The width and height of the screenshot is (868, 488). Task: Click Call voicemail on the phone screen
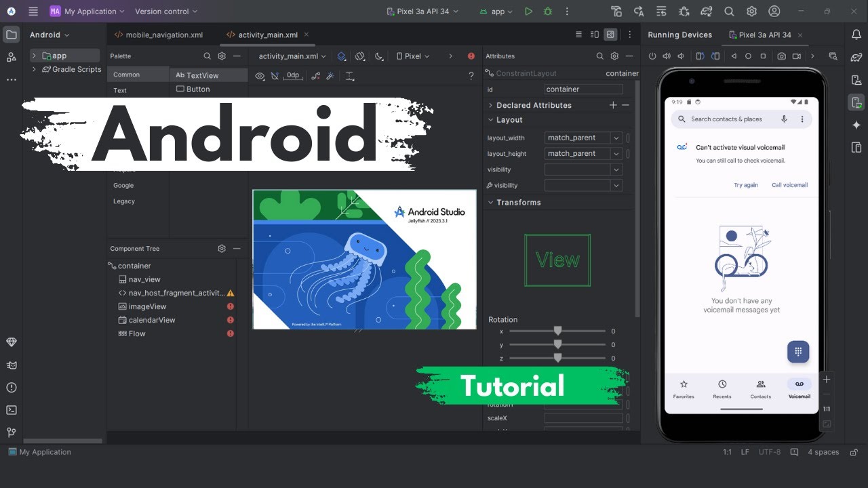pyautogui.click(x=790, y=185)
